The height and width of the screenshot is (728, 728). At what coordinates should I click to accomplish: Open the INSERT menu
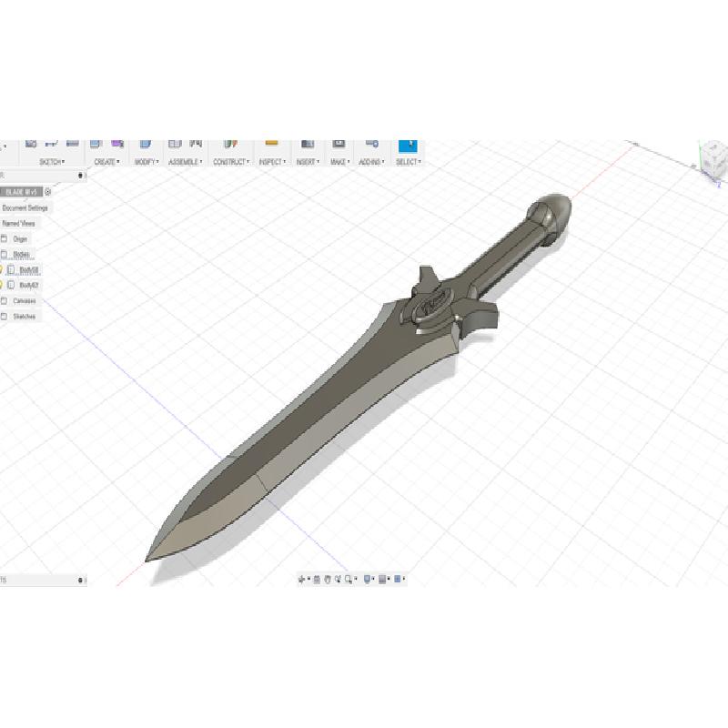click(307, 162)
